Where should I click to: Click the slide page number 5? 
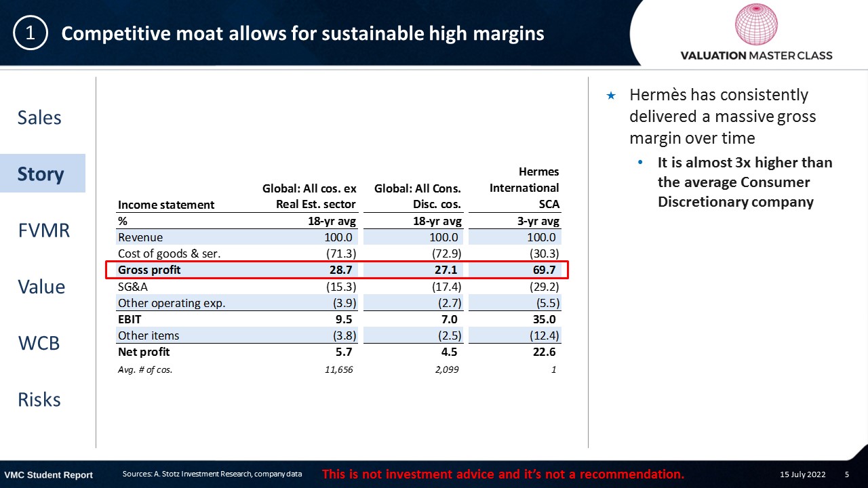[x=846, y=474]
